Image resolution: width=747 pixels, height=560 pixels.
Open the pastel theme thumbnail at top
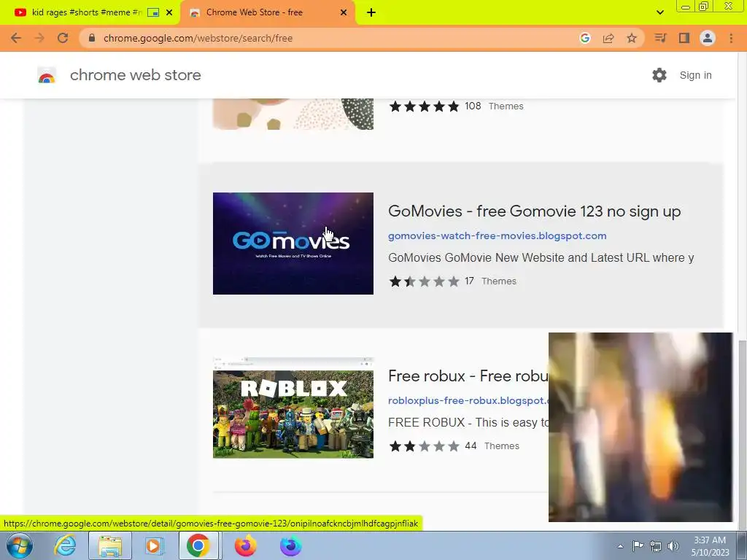[x=293, y=114]
